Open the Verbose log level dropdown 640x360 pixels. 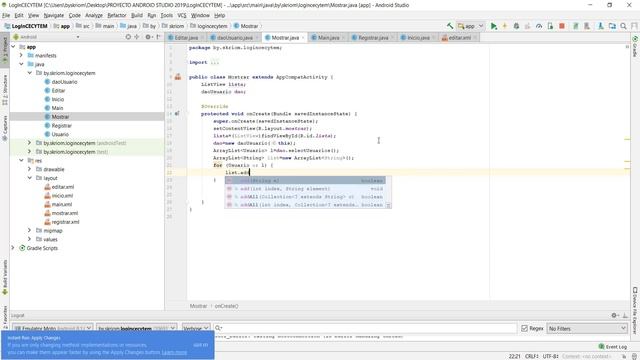click(196, 328)
